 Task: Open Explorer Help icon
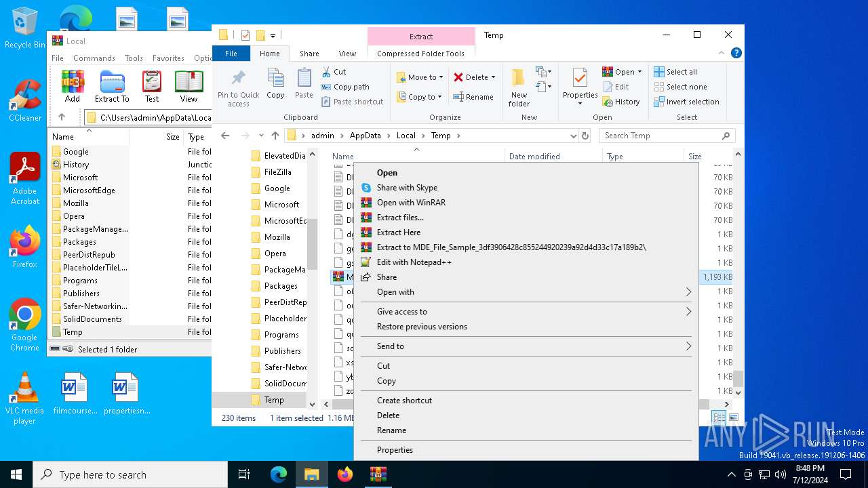736,53
